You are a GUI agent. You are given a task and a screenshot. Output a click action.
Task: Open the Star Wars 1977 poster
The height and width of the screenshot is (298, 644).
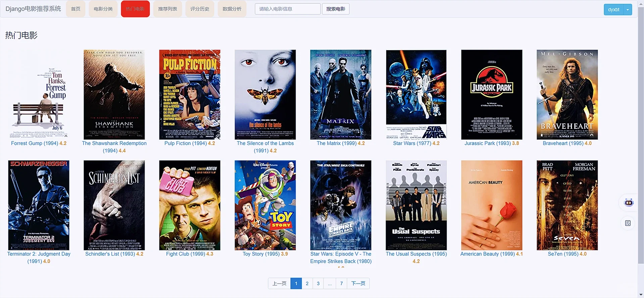point(416,95)
